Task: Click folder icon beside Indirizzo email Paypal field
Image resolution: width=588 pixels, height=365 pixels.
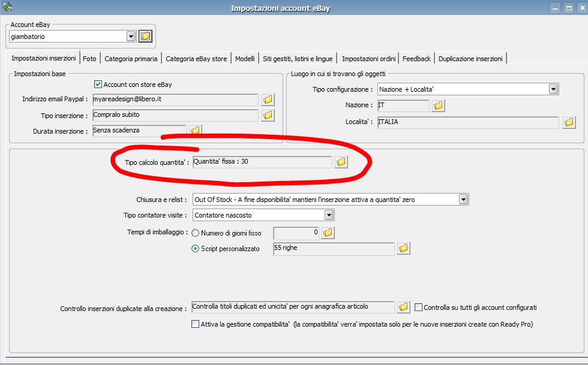Action: (x=268, y=99)
